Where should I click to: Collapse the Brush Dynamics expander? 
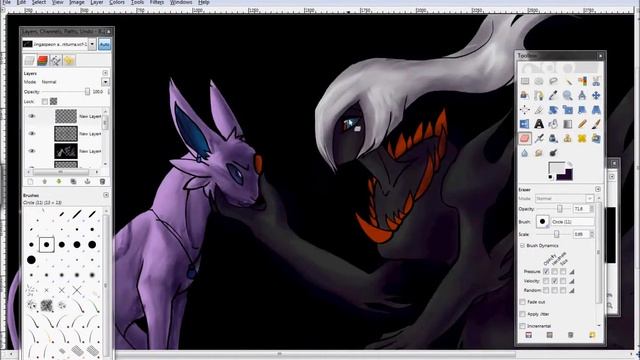(522, 246)
